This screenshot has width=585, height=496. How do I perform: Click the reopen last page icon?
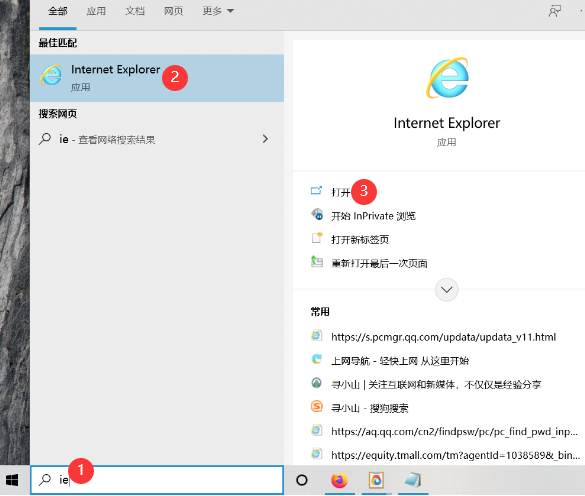pos(317,261)
